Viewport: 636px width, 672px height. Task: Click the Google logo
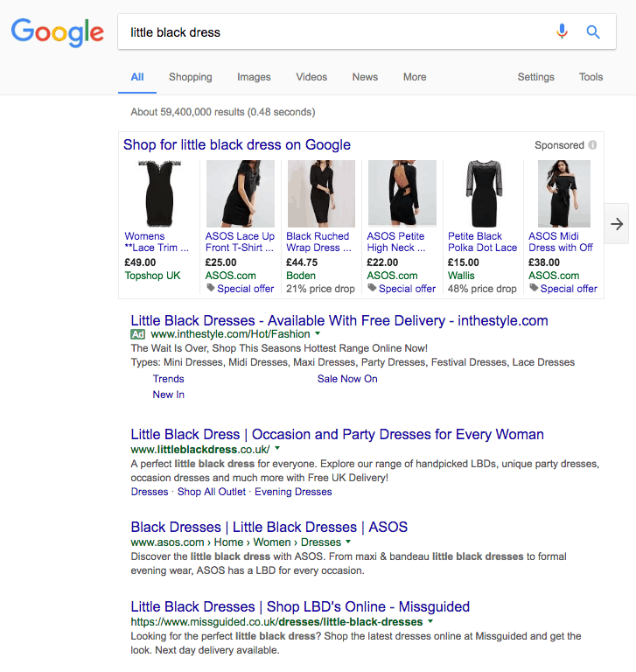pyautogui.click(x=58, y=31)
